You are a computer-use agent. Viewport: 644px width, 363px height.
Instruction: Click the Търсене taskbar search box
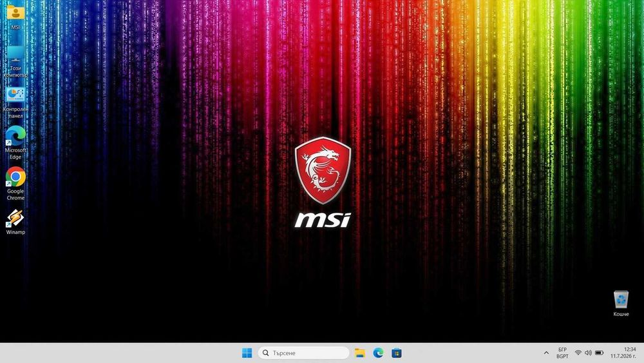pyautogui.click(x=303, y=353)
